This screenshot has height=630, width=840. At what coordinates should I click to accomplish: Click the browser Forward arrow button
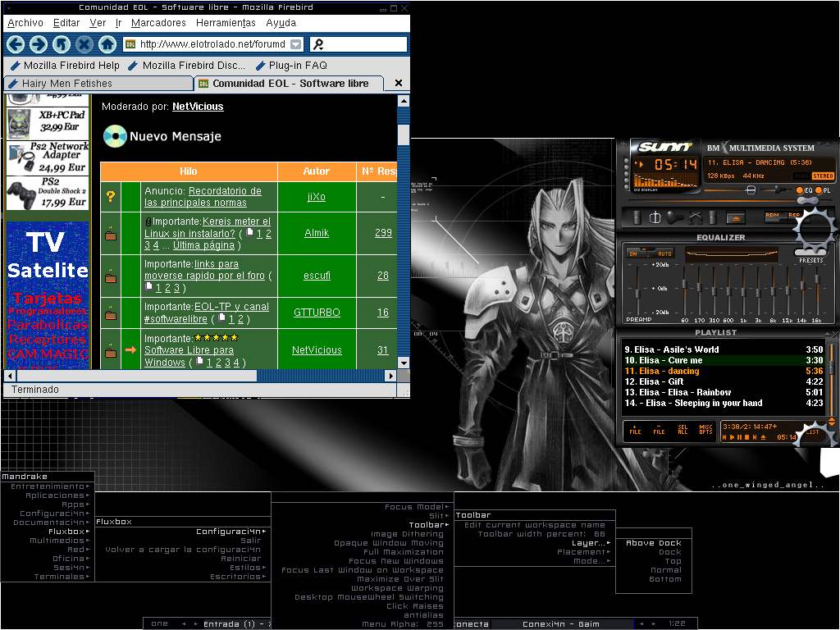pyautogui.click(x=39, y=44)
